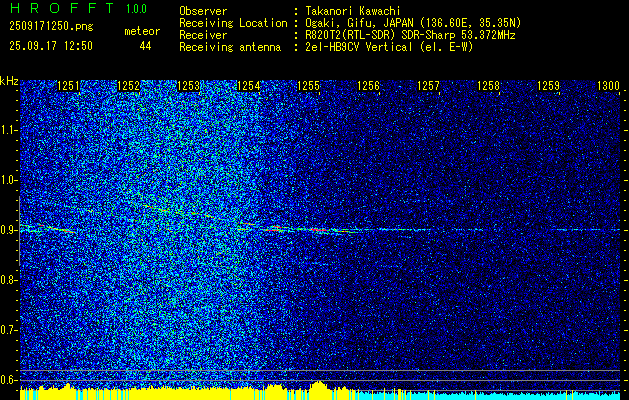
Task: Click the antenna description 2el-HB9CV Vertical
Action: 389,47
